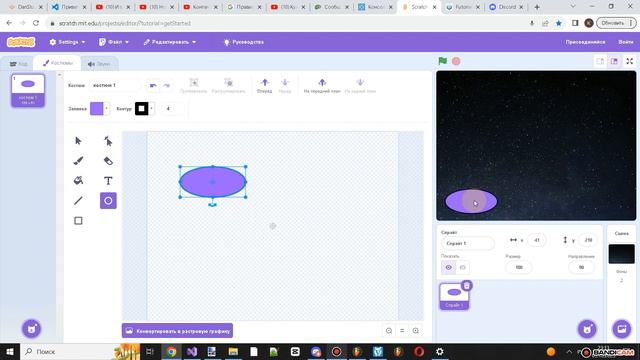Open the Settings dropdown menu
The height and width of the screenshot is (360, 640).
click(x=67, y=42)
